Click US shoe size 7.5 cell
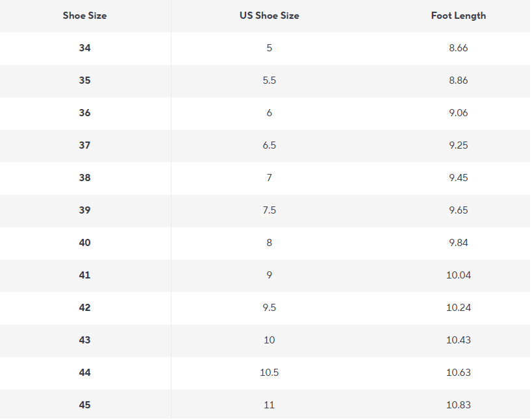Screen dimensions: 532x420 pyautogui.click(x=270, y=210)
